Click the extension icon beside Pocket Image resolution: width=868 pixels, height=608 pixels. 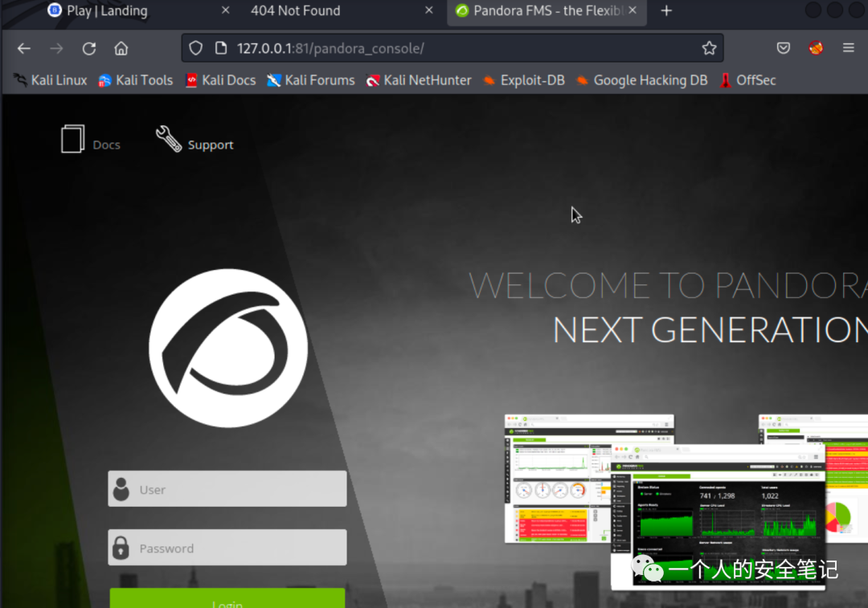(x=816, y=49)
